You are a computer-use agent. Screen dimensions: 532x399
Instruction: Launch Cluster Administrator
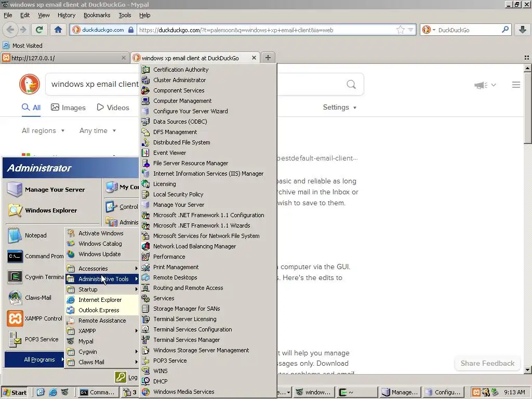pyautogui.click(x=208, y=80)
